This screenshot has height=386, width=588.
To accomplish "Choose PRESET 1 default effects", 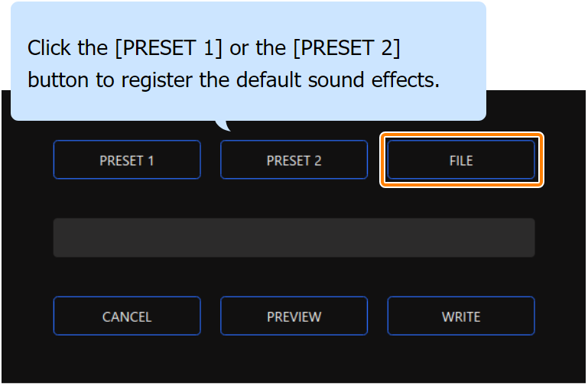I will click(127, 161).
